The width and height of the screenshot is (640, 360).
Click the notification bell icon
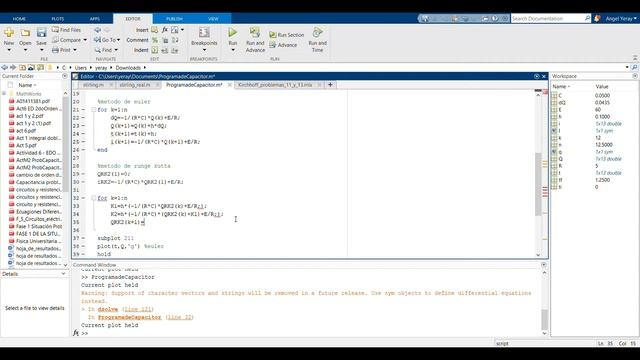(597, 18)
